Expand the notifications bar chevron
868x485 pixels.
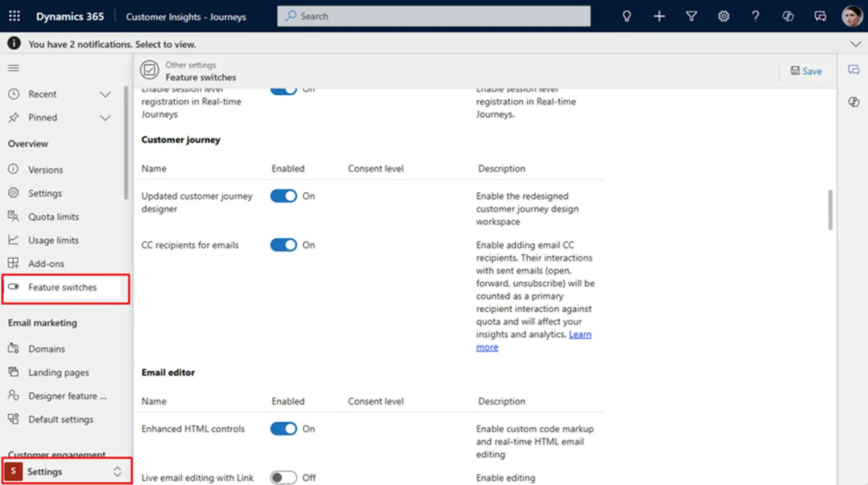(856, 44)
